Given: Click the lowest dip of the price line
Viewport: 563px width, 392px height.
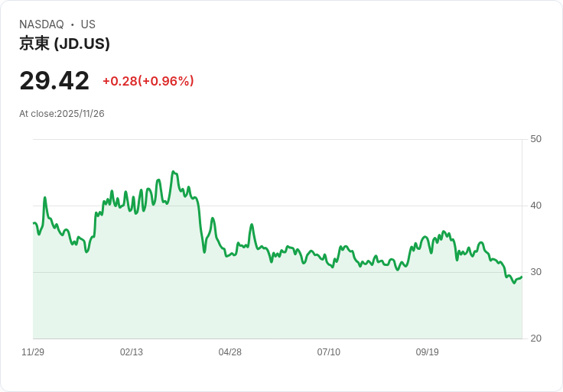Looking at the screenshot, I should pos(514,283).
